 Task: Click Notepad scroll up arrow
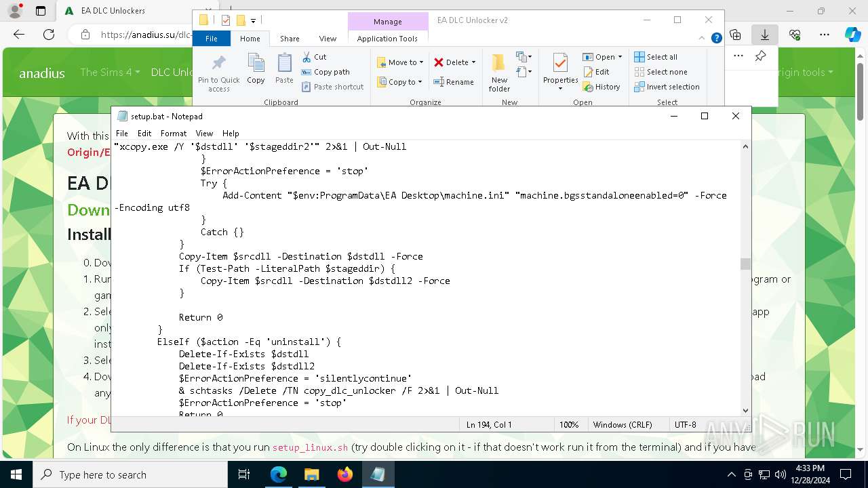coord(745,146)
